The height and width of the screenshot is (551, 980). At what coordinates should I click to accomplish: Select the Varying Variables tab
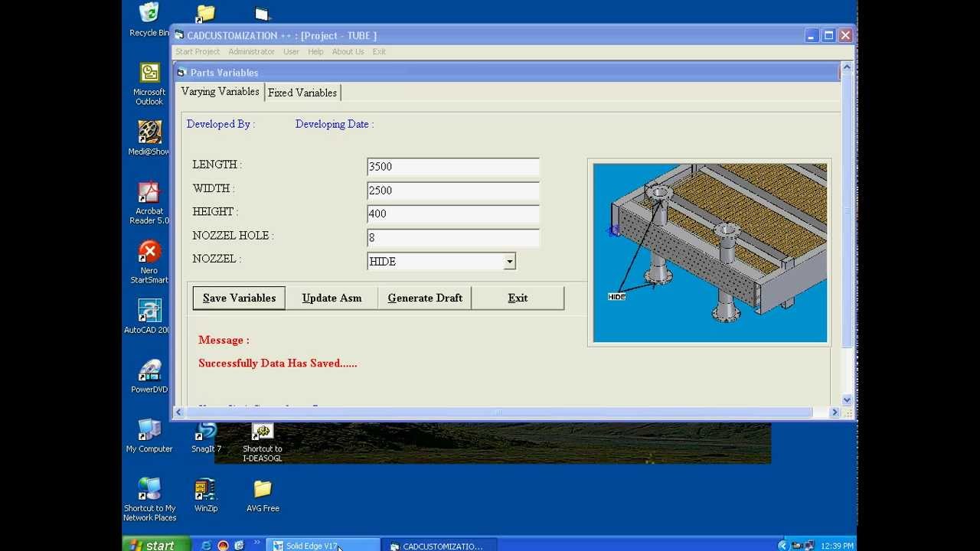pyautogui.click(x=220, y=92)
